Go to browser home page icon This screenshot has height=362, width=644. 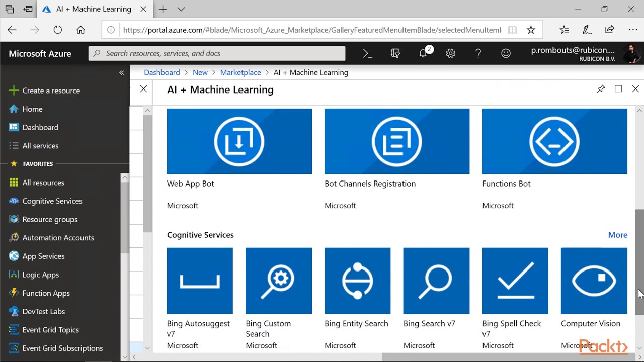(80, 30)
